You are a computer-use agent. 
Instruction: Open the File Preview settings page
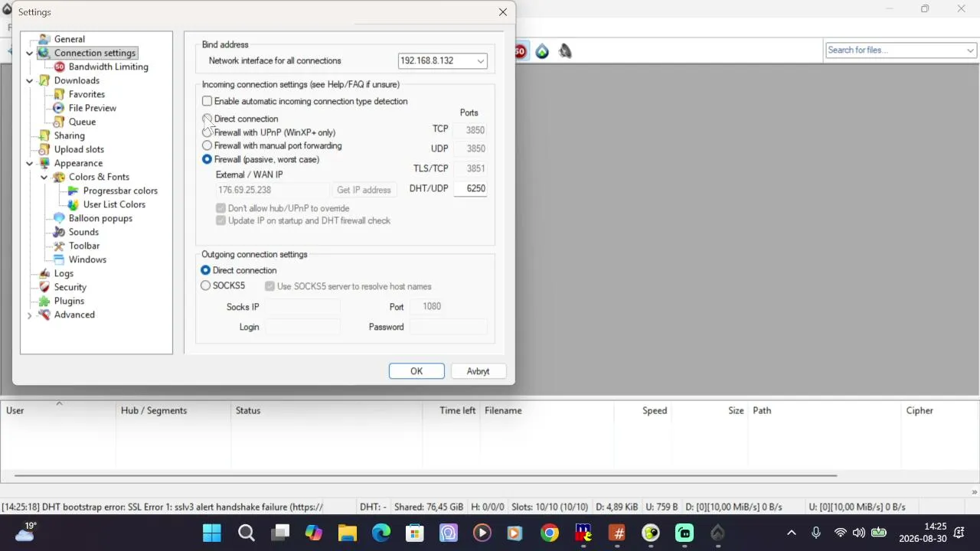point(92,108)
